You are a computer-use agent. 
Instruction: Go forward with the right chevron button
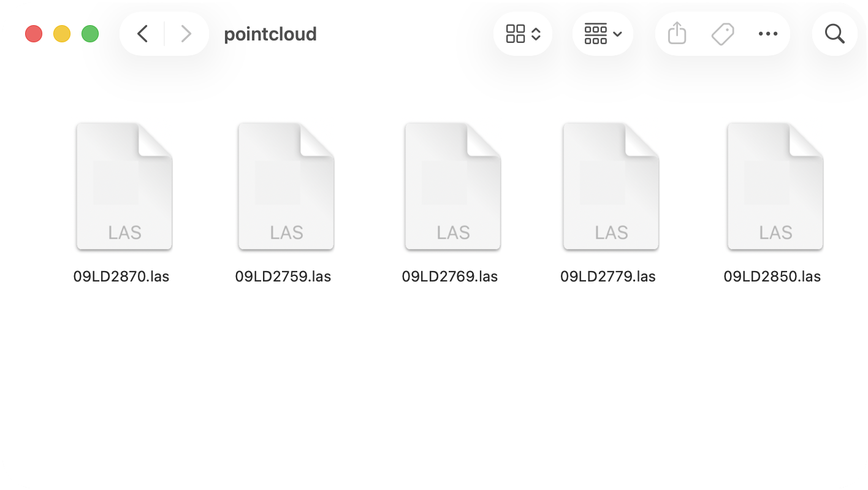click(x=186, y=34)
